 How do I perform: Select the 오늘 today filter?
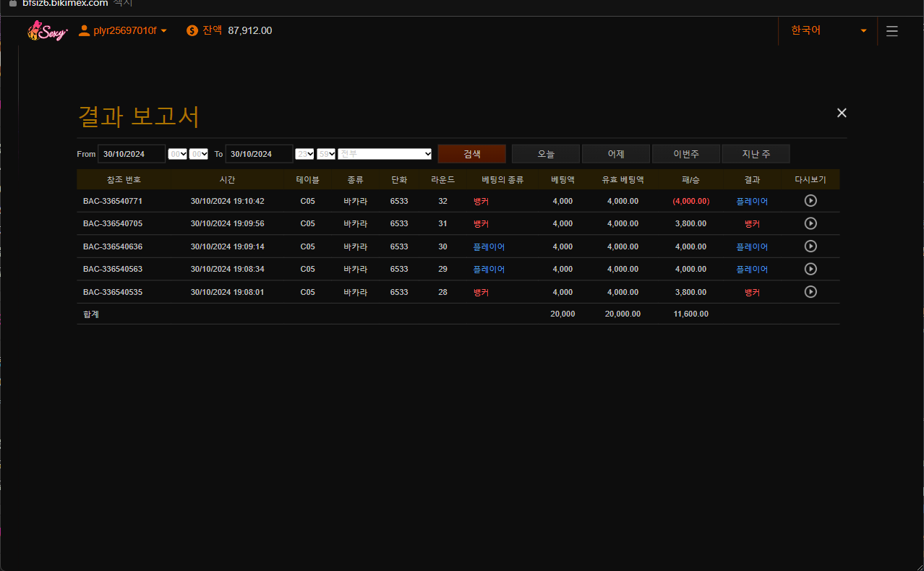tap(545, 154)
